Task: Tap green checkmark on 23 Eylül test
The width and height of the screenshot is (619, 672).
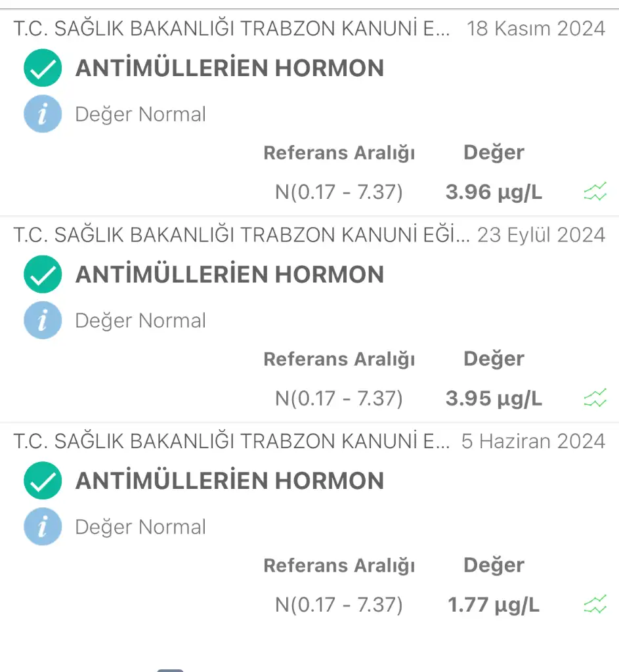Action: point(43,274)
